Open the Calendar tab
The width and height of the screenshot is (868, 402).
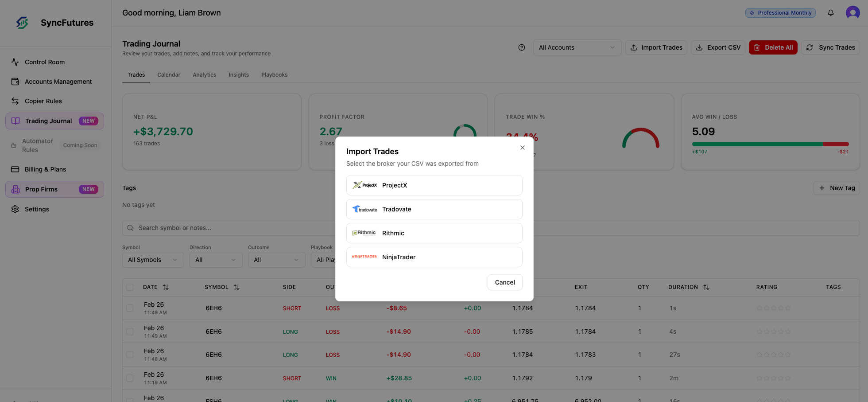(x=169, y=74)
